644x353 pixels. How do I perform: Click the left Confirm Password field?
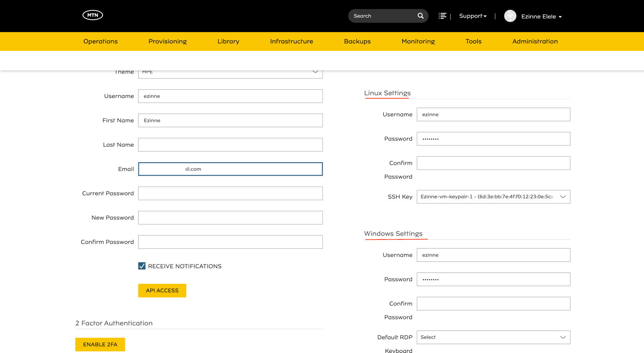pos(230,242)
